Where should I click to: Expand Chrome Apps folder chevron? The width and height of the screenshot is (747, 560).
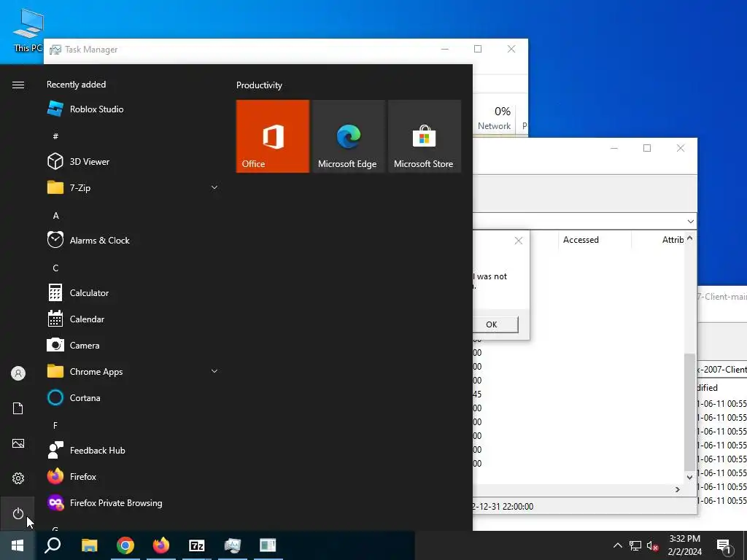pyautogui.click(x=214, y=371)
